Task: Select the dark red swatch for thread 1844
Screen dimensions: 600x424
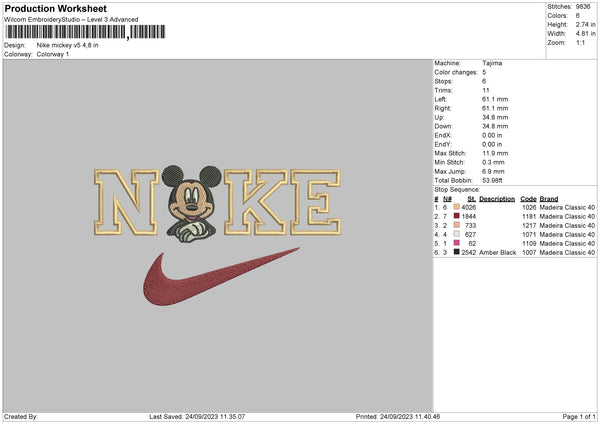Action: pyautogui.click(x=456, y=216)
